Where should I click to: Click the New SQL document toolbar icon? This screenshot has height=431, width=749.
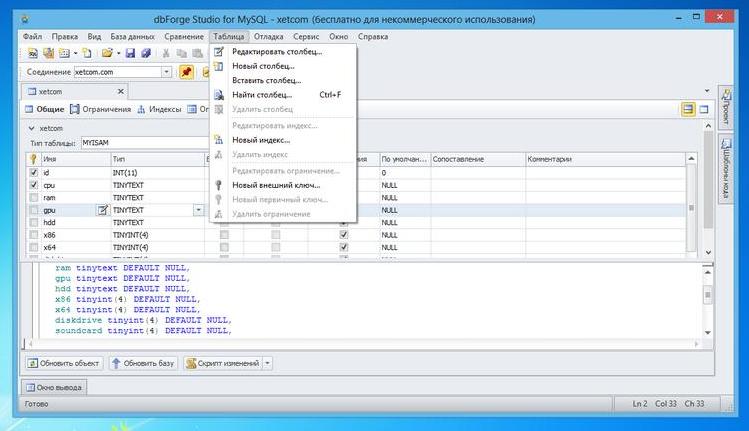pyautogui.click(x=32, y=53)
